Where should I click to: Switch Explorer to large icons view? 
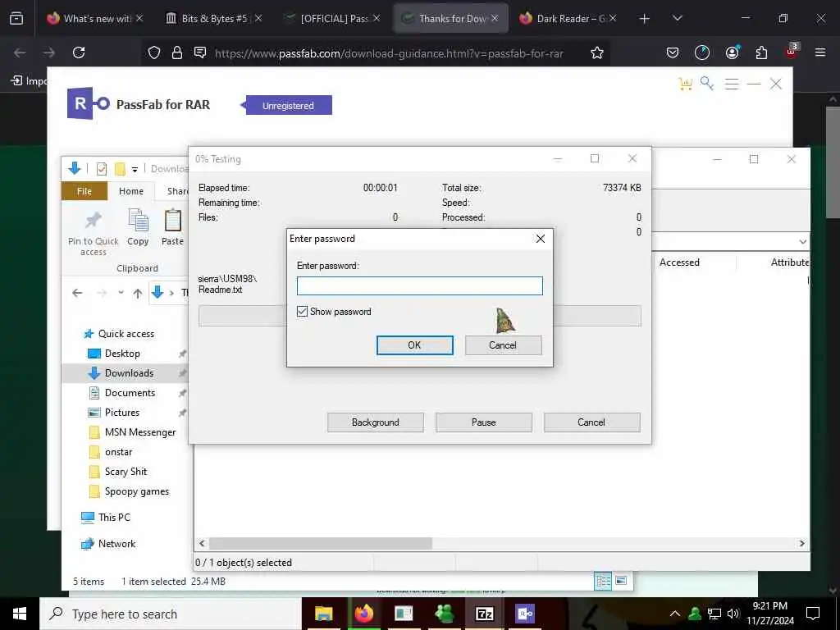pyautogui.click(x=622, y=581)
